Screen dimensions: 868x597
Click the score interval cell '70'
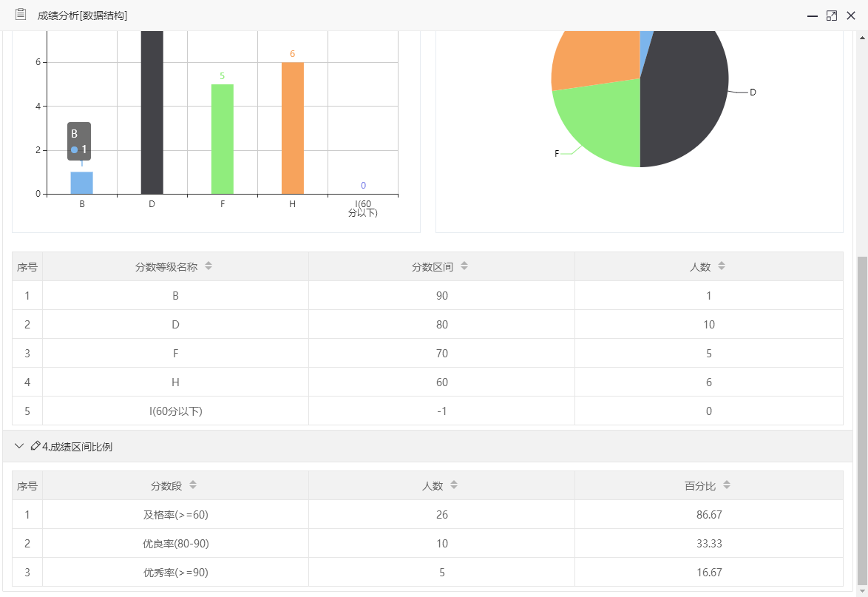(441, 354)
